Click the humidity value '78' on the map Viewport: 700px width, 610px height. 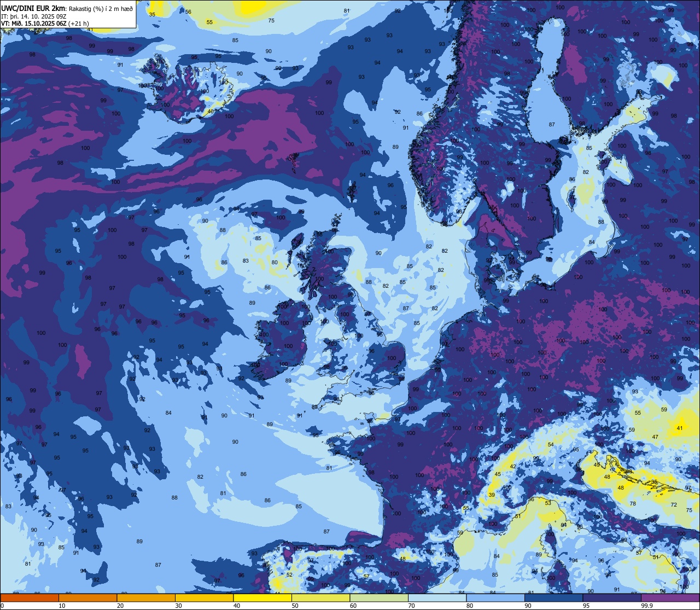[633, 503]
